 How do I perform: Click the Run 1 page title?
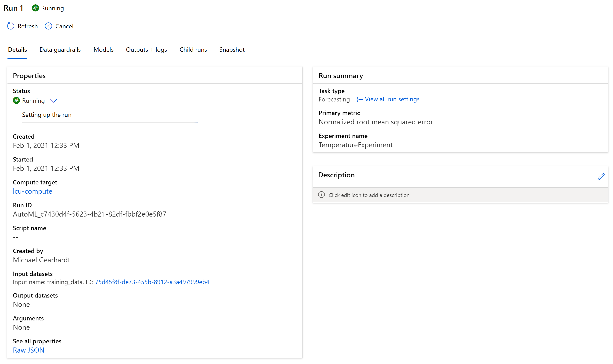coord(13,8)
